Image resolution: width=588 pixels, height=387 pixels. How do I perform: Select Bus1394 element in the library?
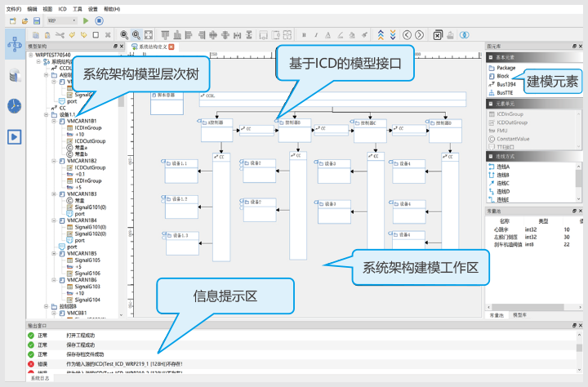click(x=506, y=84)
